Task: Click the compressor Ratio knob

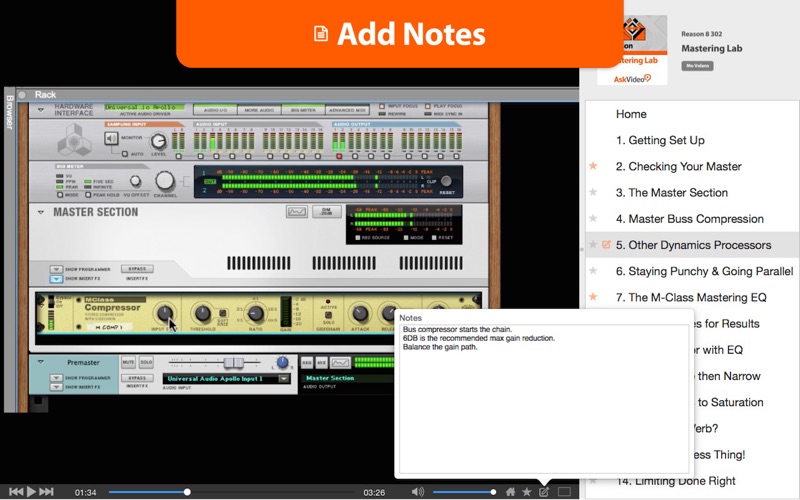Action: [x=255, y=313]
